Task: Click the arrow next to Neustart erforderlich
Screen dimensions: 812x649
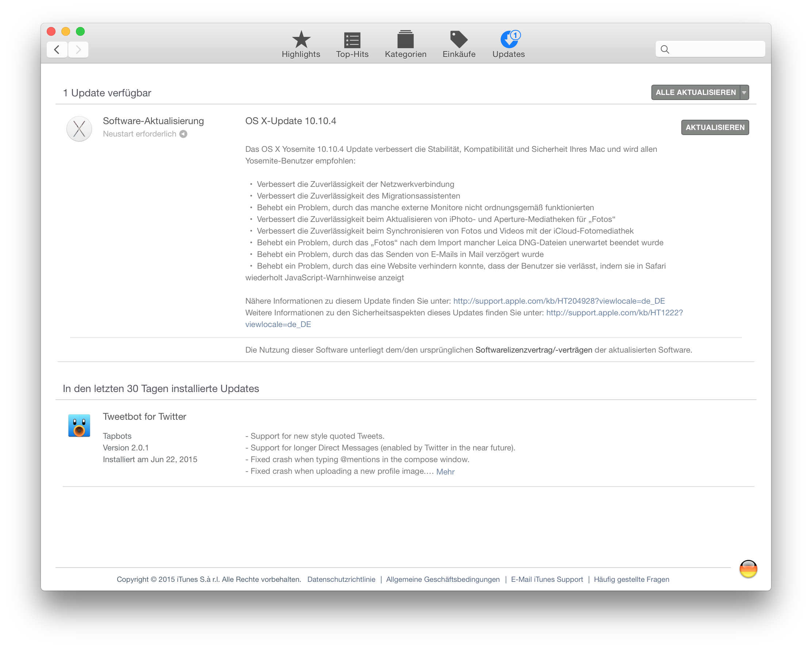Action: pos(183,134)
